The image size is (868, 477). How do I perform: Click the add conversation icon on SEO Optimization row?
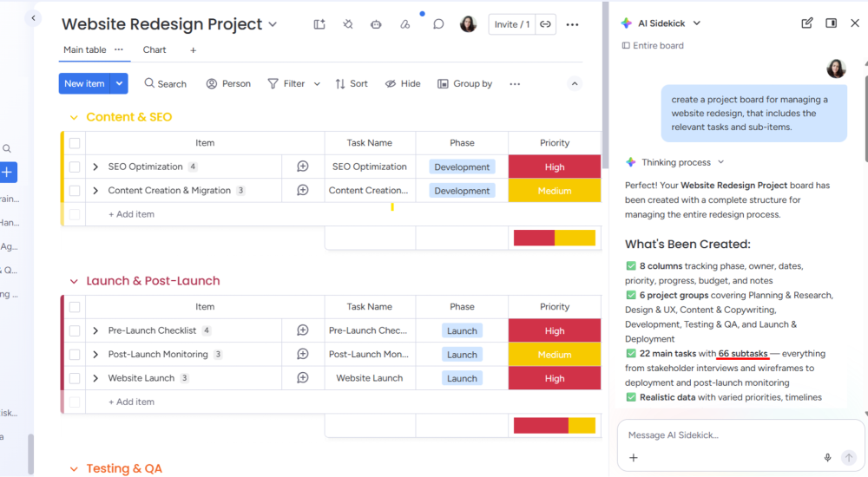[303, 167]
